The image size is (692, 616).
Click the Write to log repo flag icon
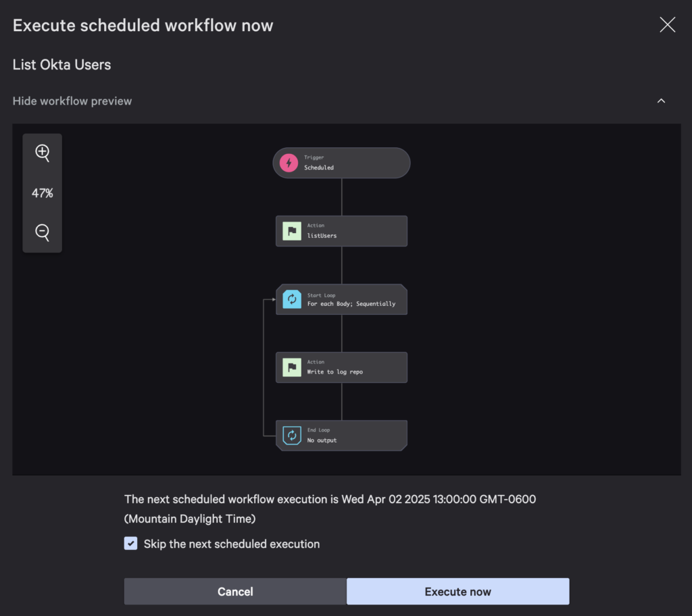point(292,367)
